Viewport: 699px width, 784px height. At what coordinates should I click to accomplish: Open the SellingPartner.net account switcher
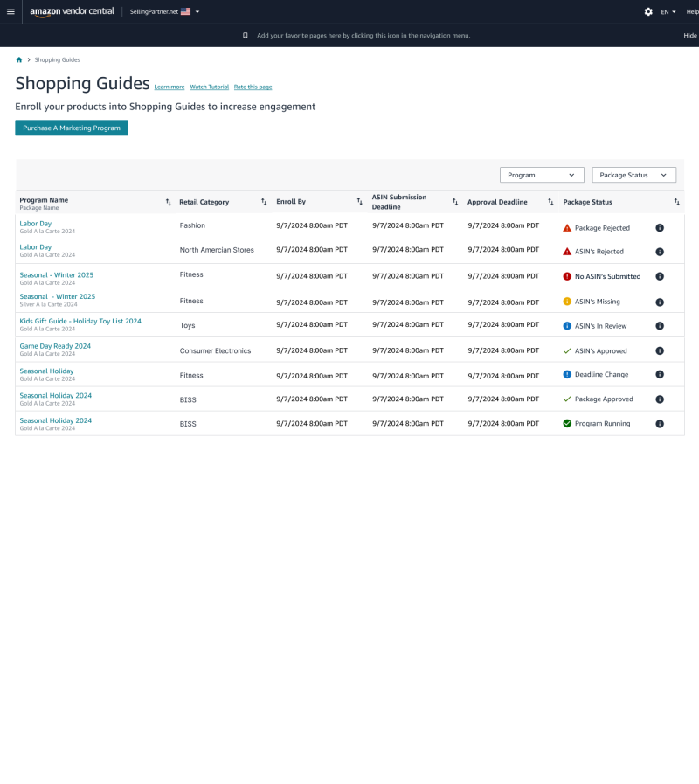click(164, 12)
